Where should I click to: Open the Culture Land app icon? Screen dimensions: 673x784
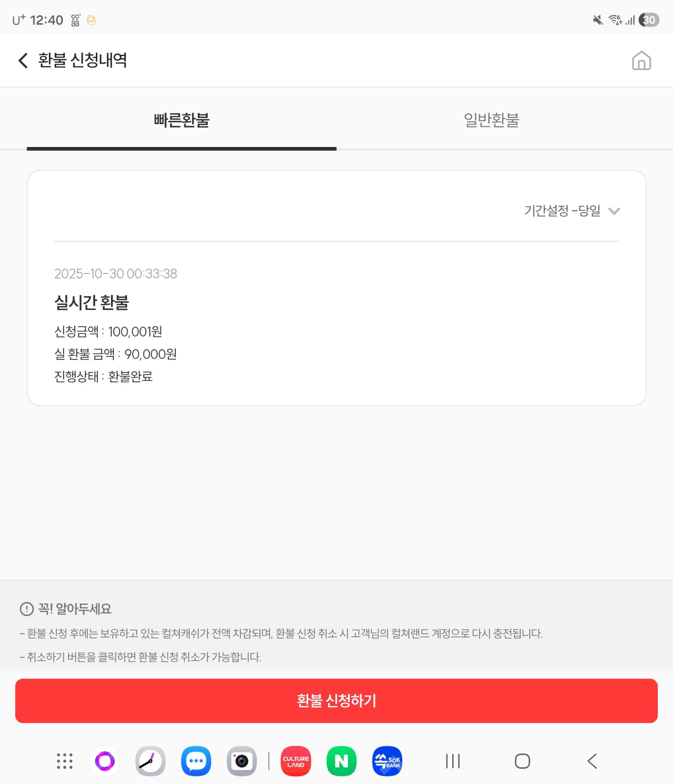296,761
